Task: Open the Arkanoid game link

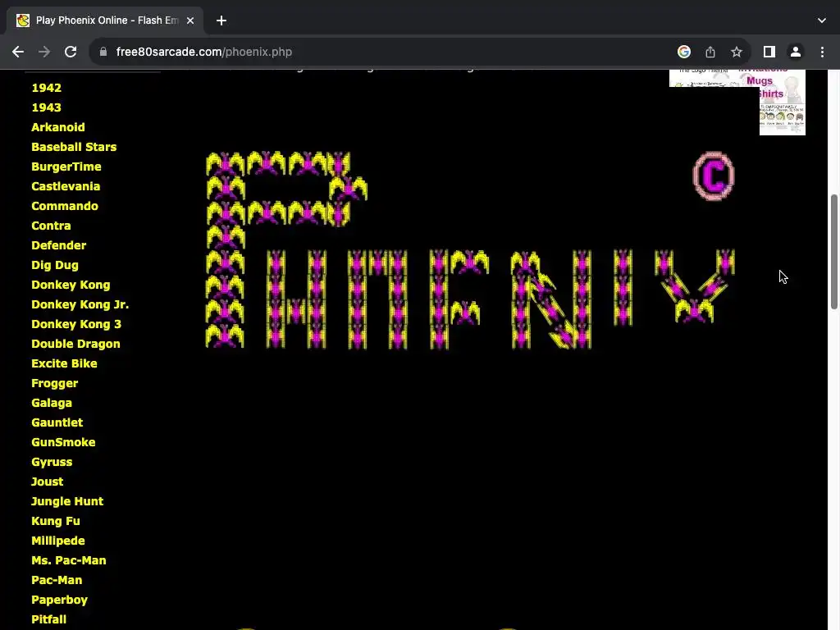Action: (x=58, y=127)
